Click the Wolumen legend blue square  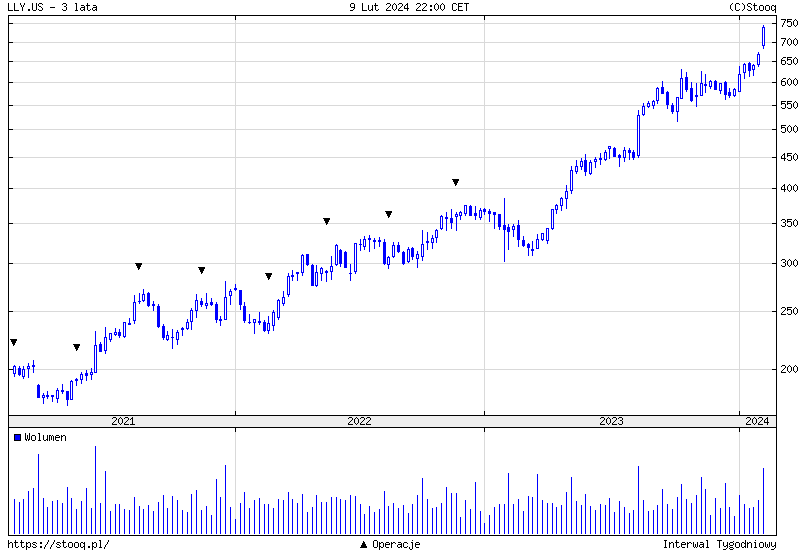tap(17, 437)
